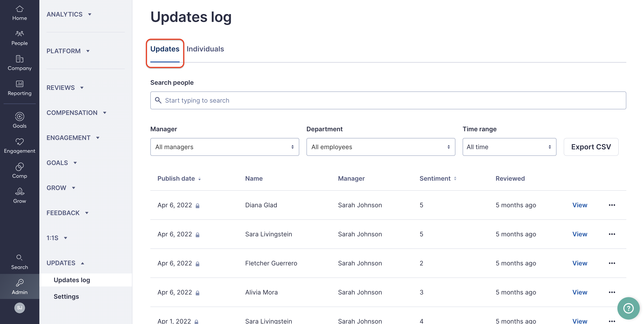Click sentiment value 2 in Fletcher row
Viewport: 644px width, 324px height.
421,263
